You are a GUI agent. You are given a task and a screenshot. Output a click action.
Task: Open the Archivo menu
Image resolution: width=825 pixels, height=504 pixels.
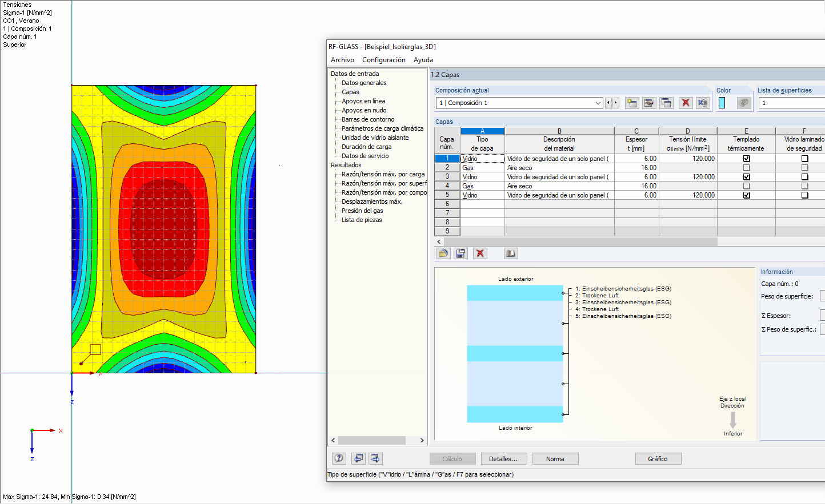[x=342, y=60]
